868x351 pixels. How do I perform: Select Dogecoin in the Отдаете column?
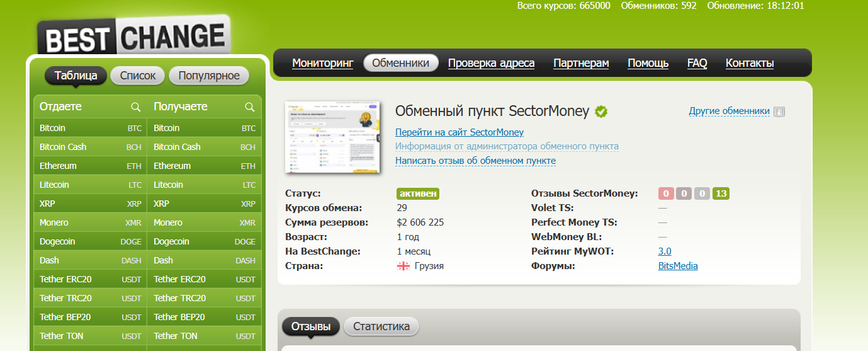[90, 241]
